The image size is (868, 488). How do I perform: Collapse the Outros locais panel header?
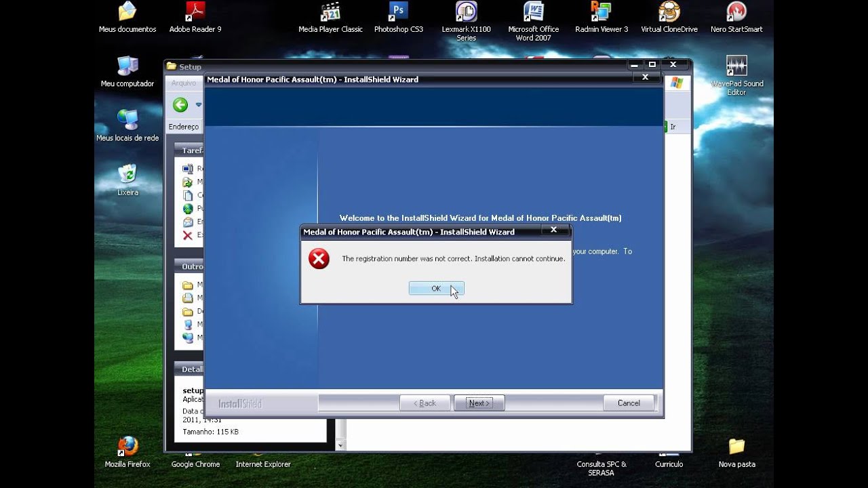pyautogui.click(x=190, y=266)
